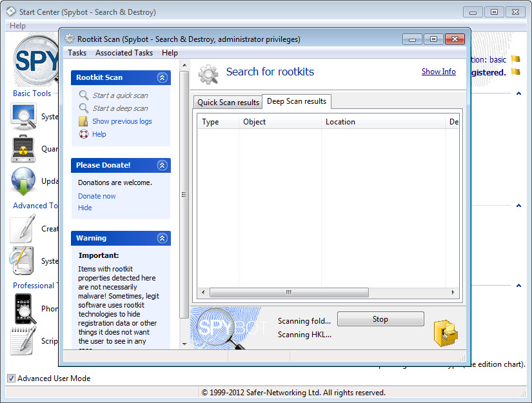
Task: Click the sidebar vertical scrollbar thumb
Action: click(184, 194)
